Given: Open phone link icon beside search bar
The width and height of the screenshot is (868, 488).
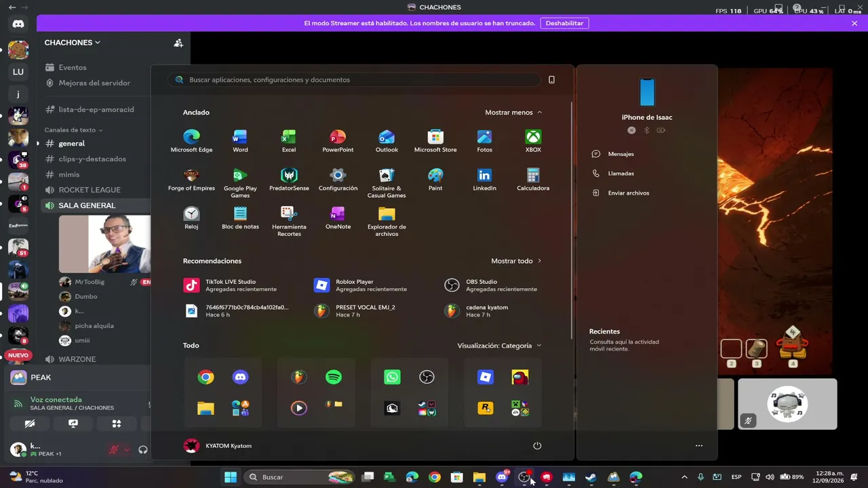Looking at the screenshot, I should [x=551, y=79].
